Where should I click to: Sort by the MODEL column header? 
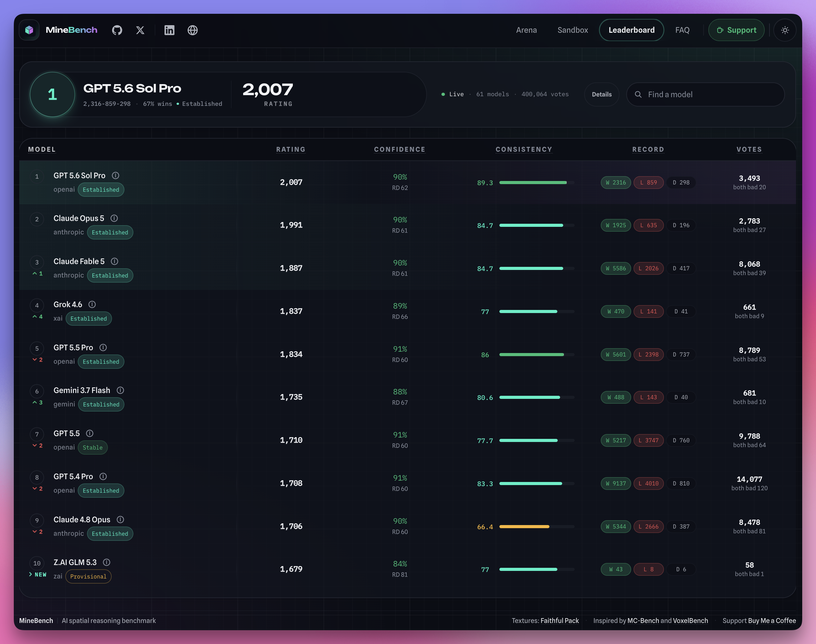42,149
